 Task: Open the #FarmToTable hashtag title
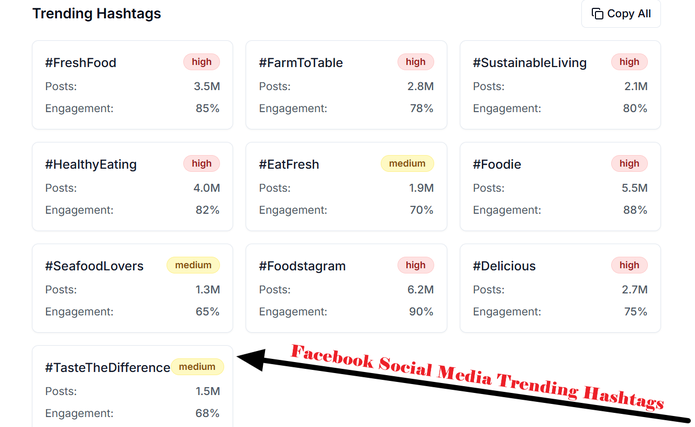(300, 63)
